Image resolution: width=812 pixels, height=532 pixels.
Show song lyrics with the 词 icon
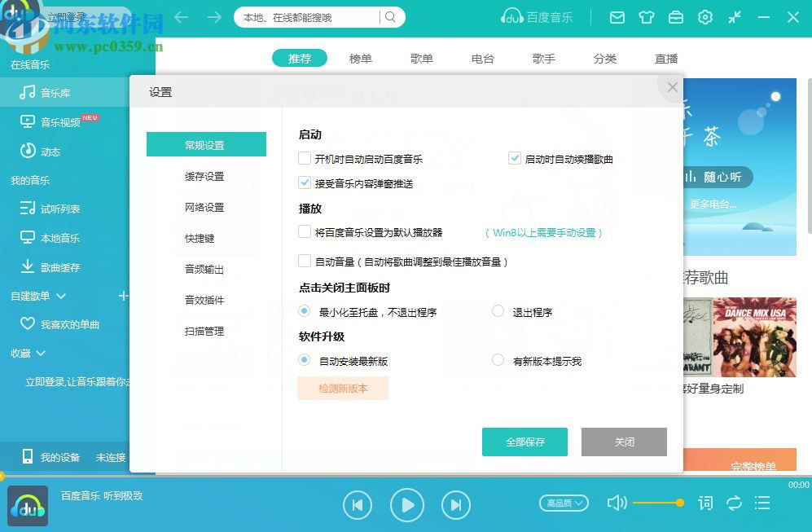coord(705,503)
